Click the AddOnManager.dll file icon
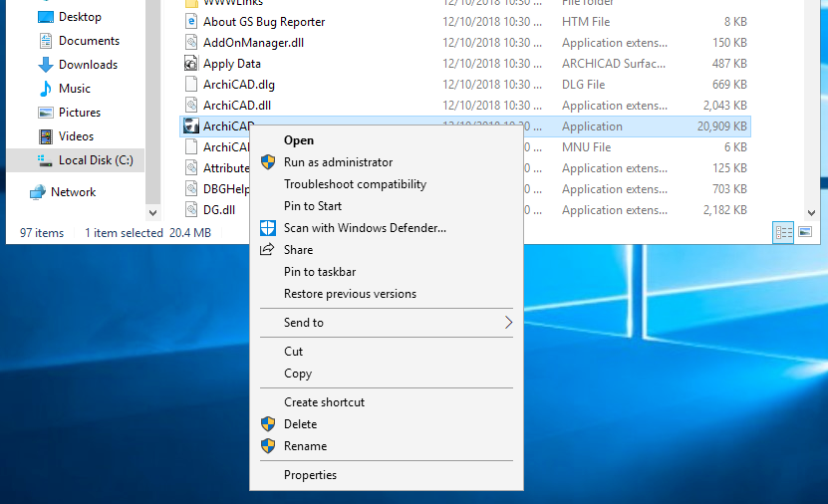The image size is (828, 504). 191,43
